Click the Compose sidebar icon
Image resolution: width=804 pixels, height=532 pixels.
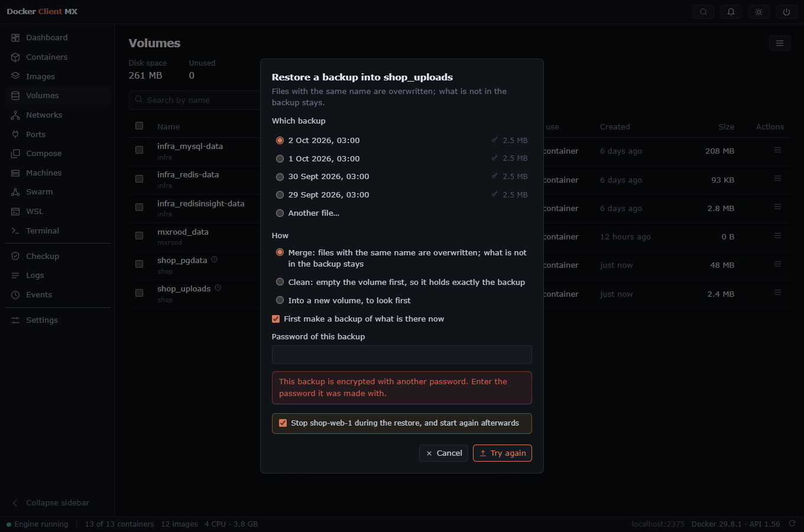(15, 154)
